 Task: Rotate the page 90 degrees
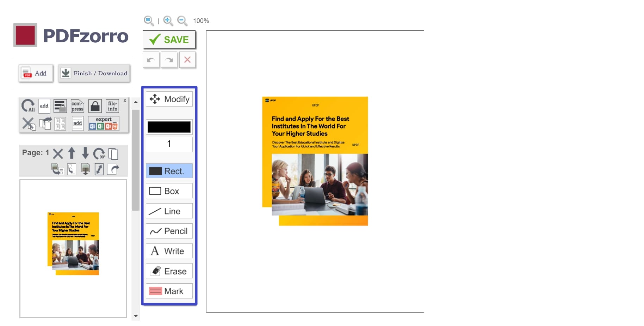click(x=99, y=153)
